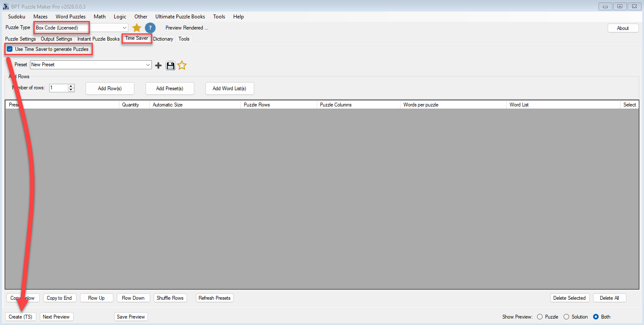Click the outlined star icon beside Preset
The width and height of the screenshot is (644, 325).
point(182,65)
